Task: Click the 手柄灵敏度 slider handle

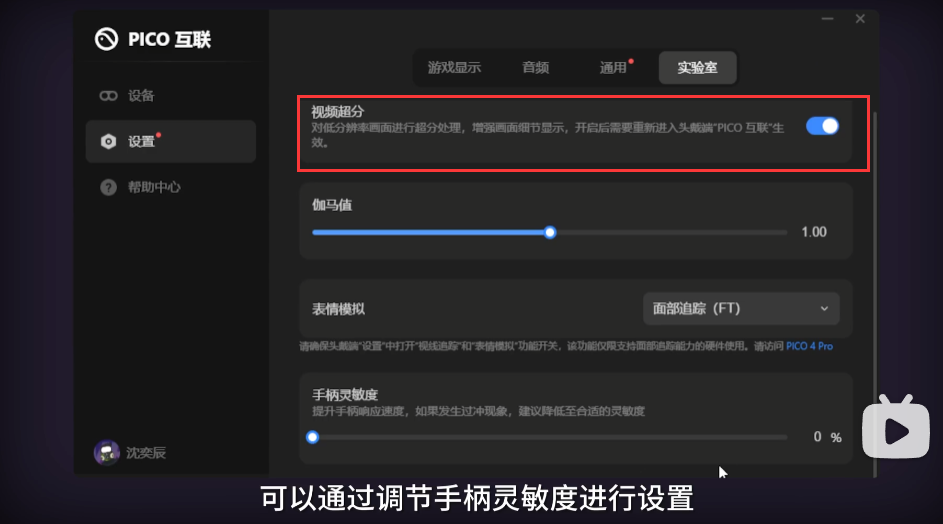Action: pyautogui.click(x=312, y=437)
